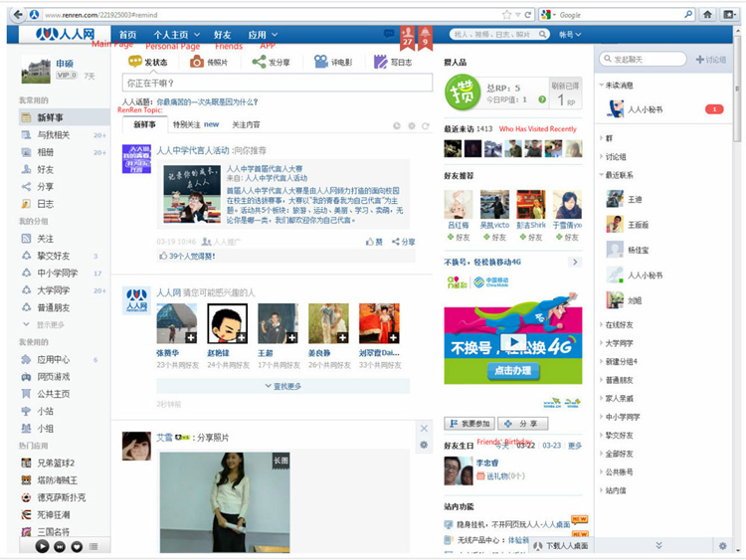Click the 点击办理 ad button

point(512,370)
